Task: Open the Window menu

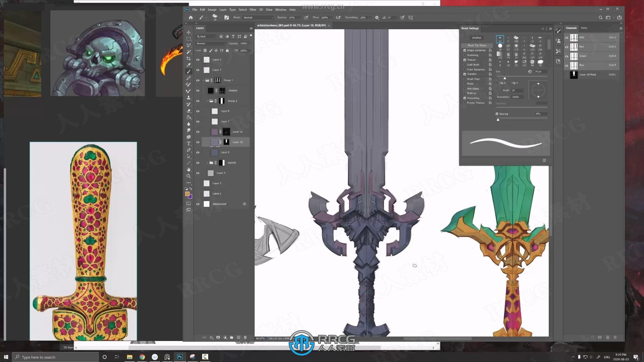Action: point(281,10)
